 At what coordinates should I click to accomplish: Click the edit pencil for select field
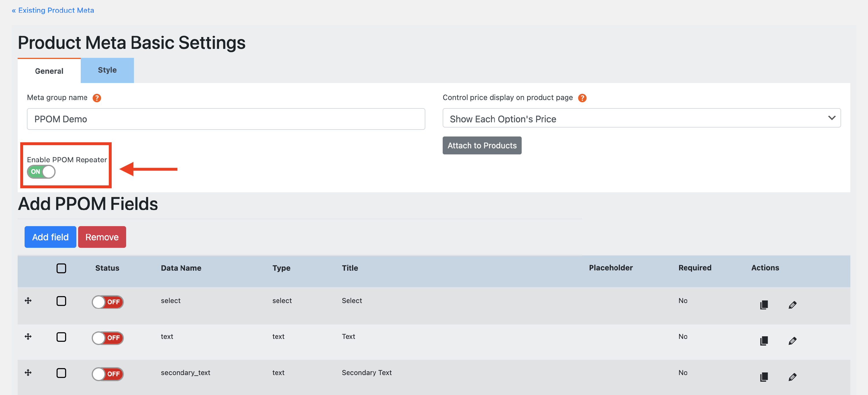792,305
